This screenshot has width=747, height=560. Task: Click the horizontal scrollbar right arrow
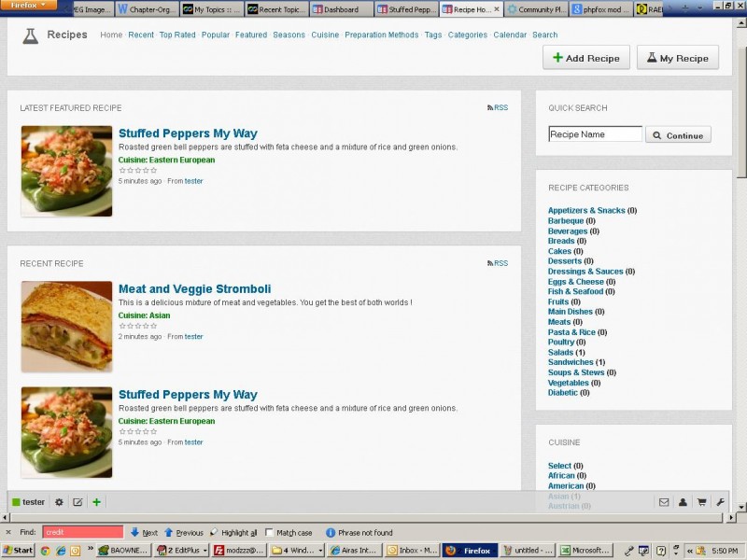click(x=731, y=517)
